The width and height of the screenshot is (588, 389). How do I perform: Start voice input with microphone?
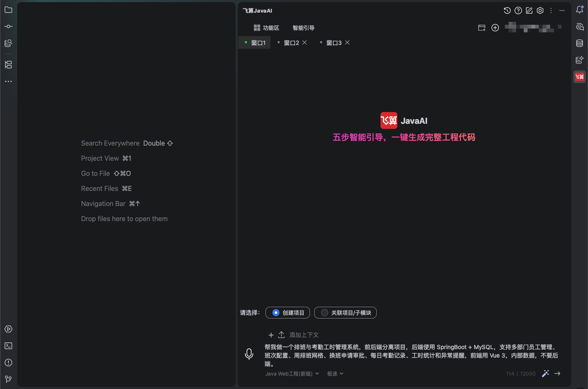(249, 354)
